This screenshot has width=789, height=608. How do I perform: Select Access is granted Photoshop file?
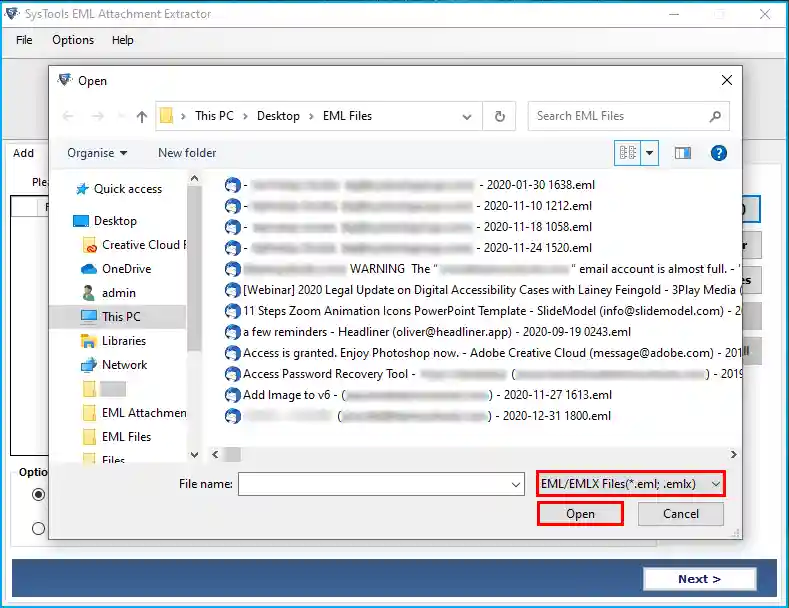[483, 353]
